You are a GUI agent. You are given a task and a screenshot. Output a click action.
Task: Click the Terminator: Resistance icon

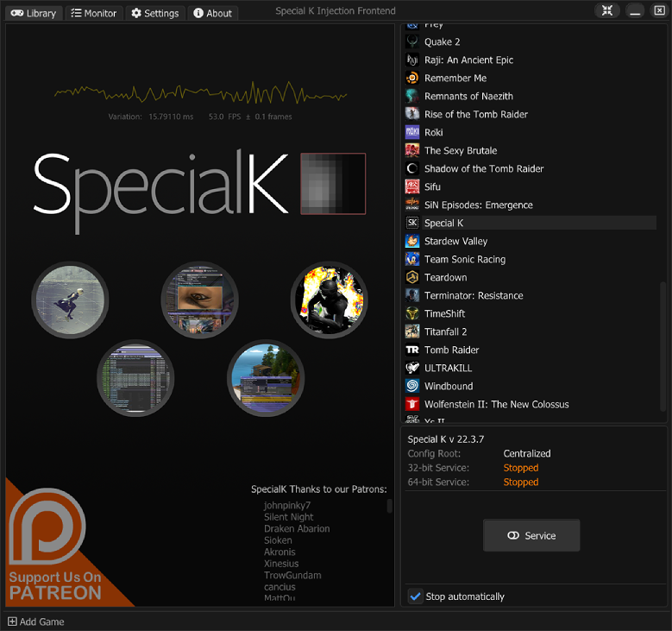(412, 295)
